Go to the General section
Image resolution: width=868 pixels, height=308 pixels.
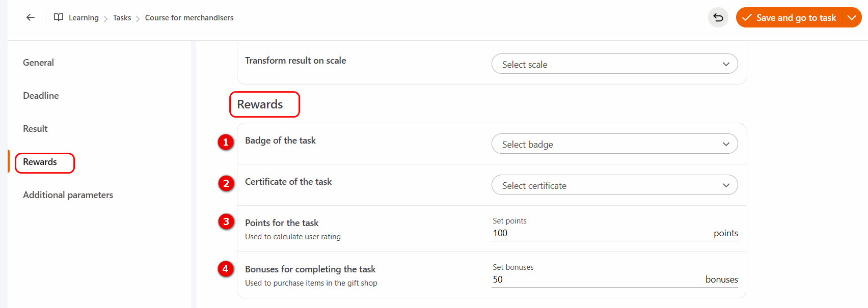point(38,63)
